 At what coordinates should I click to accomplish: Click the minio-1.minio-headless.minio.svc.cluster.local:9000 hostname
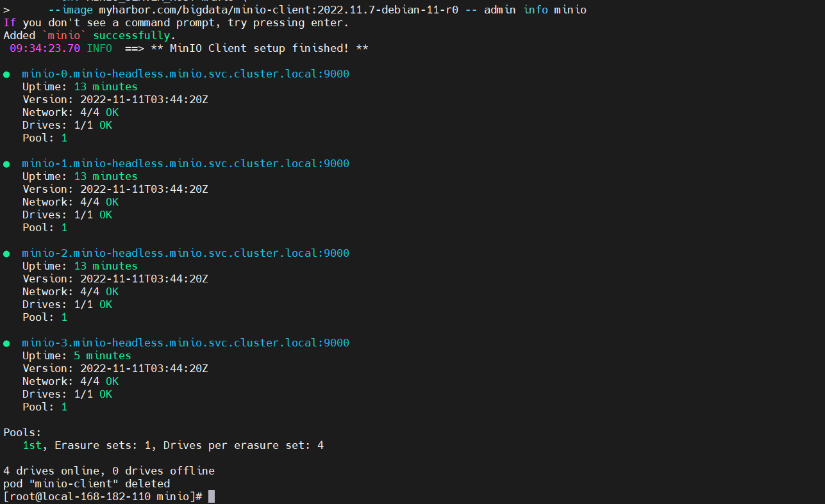tap(186, 164)
